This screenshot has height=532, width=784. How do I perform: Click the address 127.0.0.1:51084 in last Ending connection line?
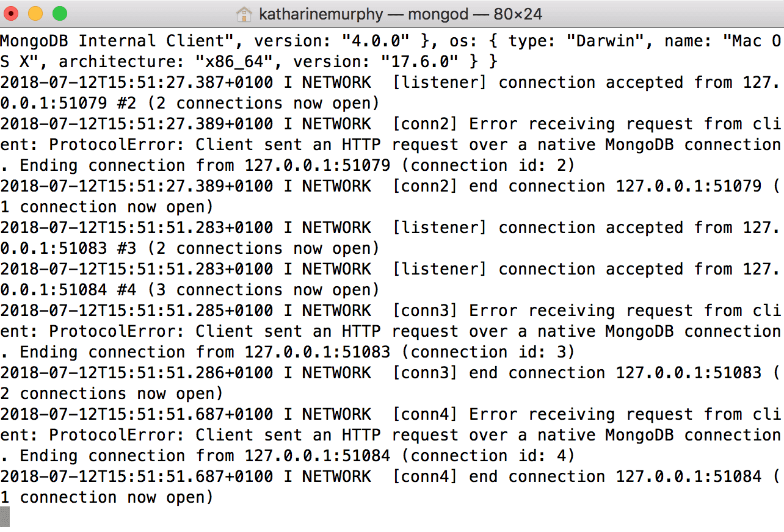(318, 456)
